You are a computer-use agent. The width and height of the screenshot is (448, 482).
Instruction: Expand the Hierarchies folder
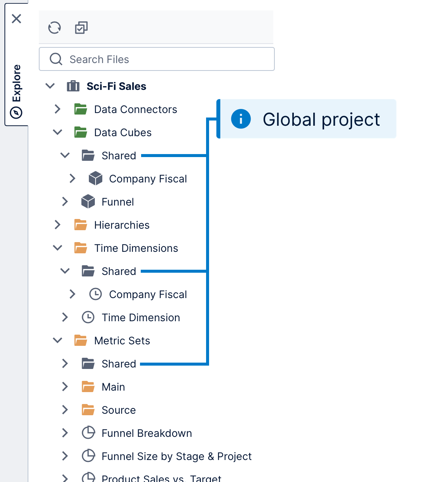tap(57, 225)
